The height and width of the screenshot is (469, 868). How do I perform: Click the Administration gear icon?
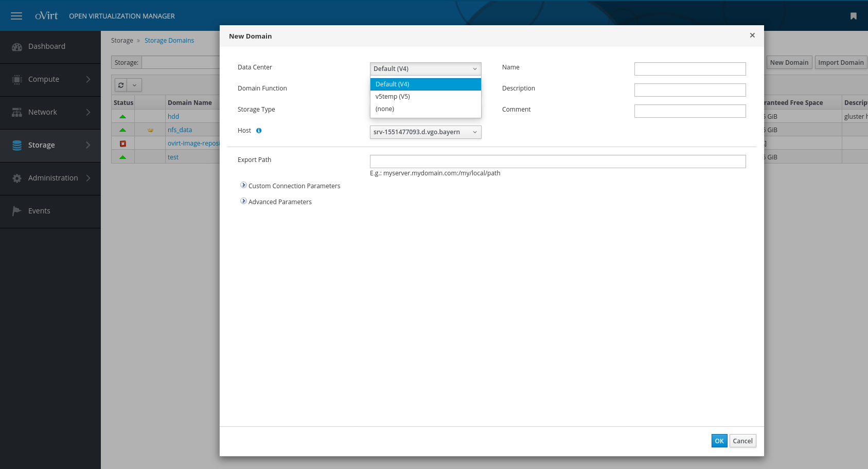coord(17,178)
